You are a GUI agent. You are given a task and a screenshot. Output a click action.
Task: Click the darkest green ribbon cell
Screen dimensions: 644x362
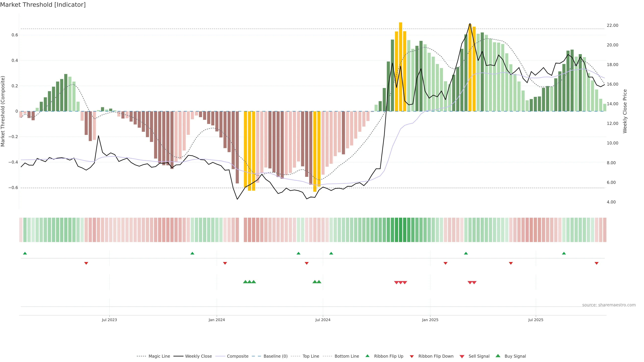click(x=400, y=230)
